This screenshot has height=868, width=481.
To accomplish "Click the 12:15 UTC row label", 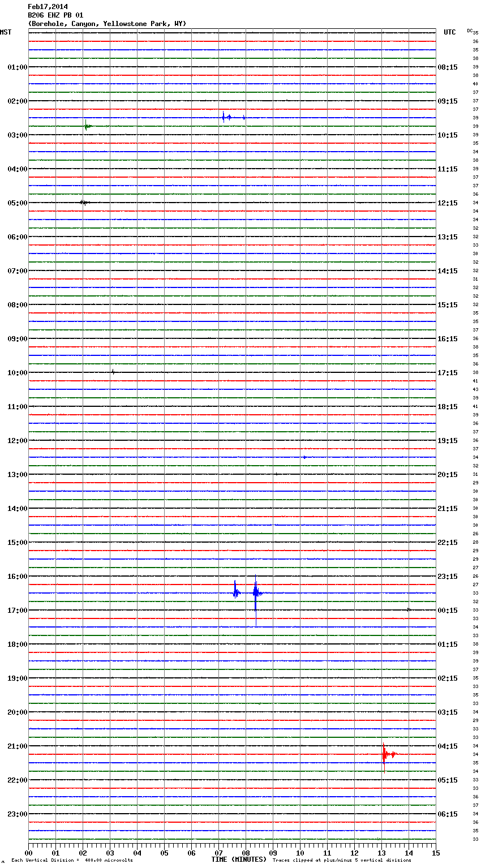I will [448, 203].
